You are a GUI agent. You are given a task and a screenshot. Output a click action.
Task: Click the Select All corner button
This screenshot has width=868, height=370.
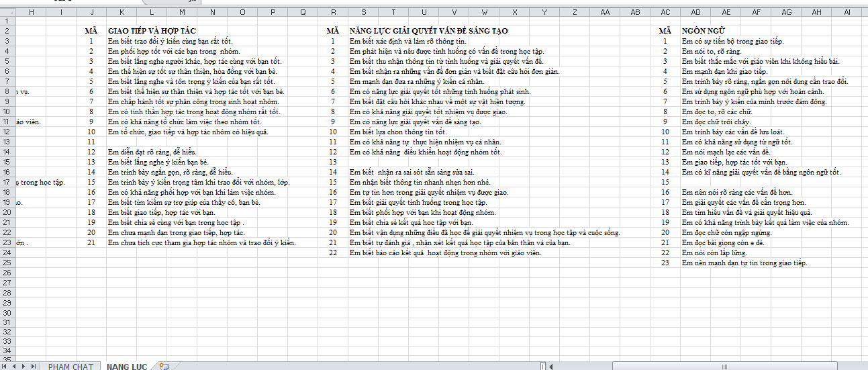click(x=7, y=11)
